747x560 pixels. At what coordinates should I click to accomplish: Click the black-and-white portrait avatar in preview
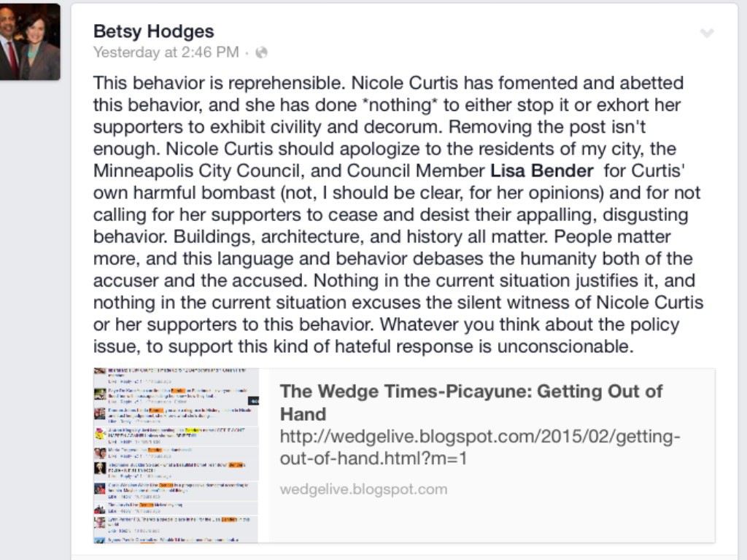(x=99, y=468)
